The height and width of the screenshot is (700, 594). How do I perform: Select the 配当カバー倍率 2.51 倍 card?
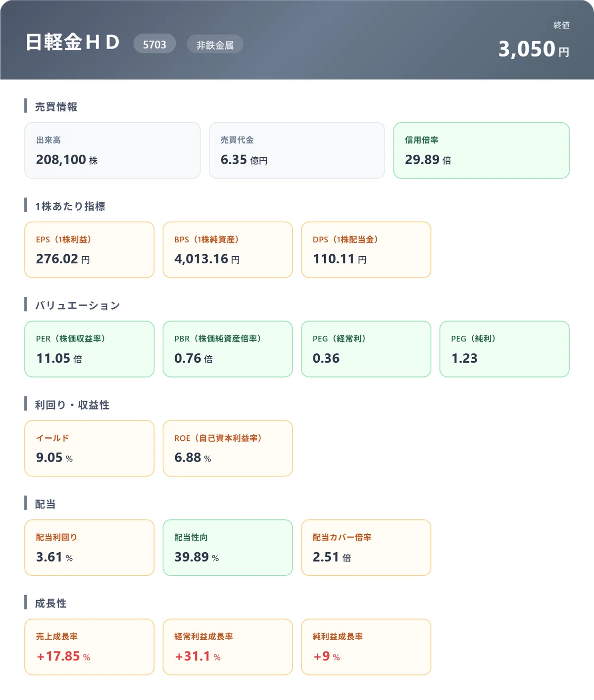(366, 548)
